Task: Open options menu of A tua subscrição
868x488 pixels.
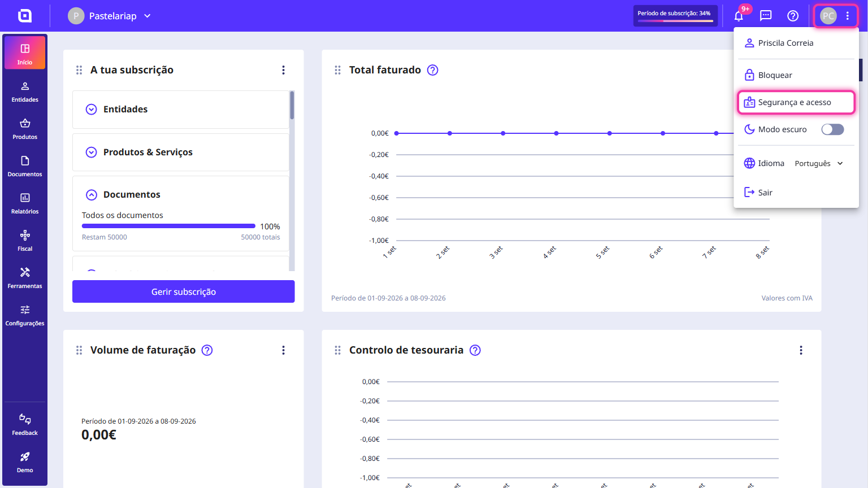Action: tap(284, 70)
